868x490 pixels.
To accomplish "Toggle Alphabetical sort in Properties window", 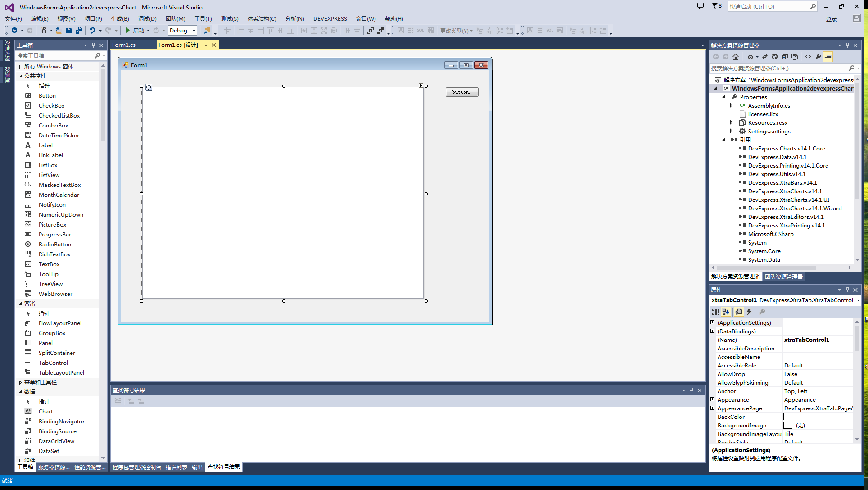I will point(726,312).
